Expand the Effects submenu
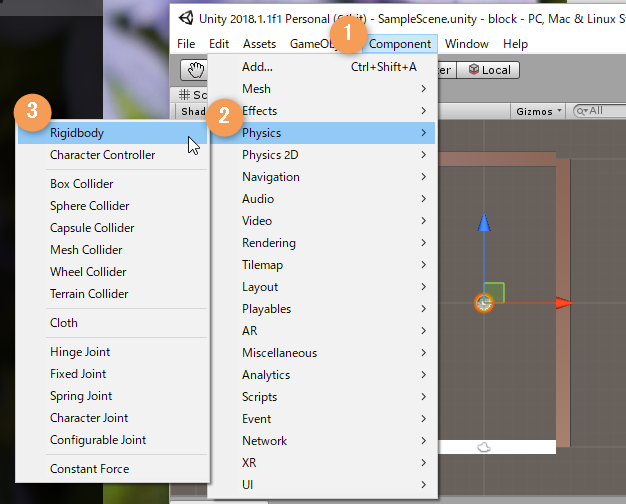The image size is (626, 504). coord(323,111)
